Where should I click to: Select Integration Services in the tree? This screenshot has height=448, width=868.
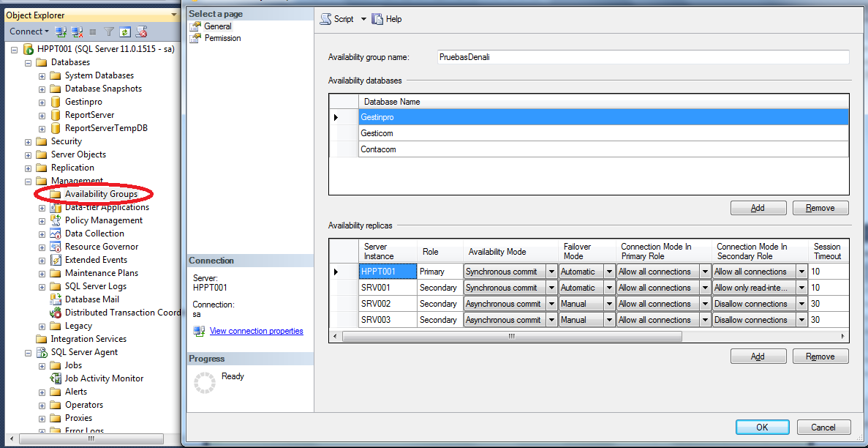coord(88,340)
